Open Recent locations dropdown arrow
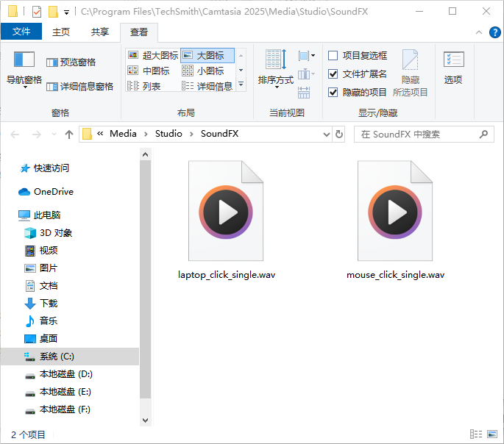 coord(54,135)
